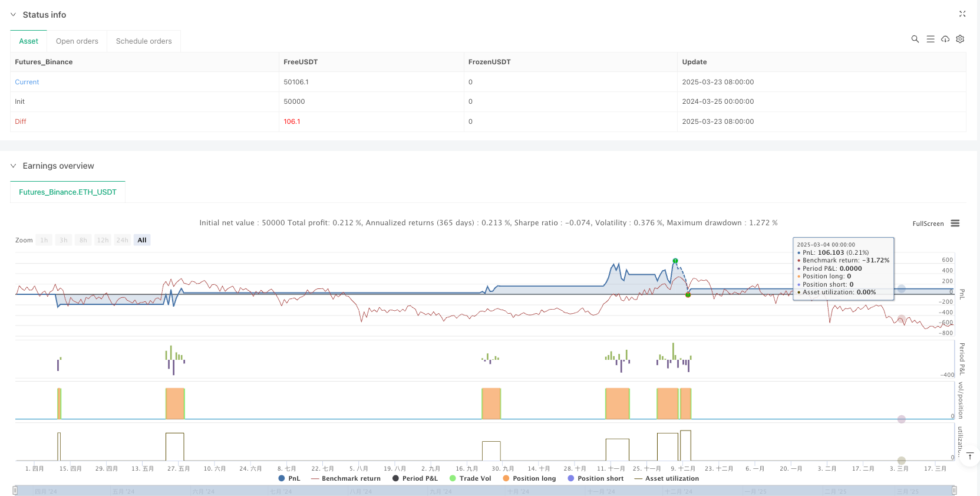Open the table column list icon

tap(930, 39)
